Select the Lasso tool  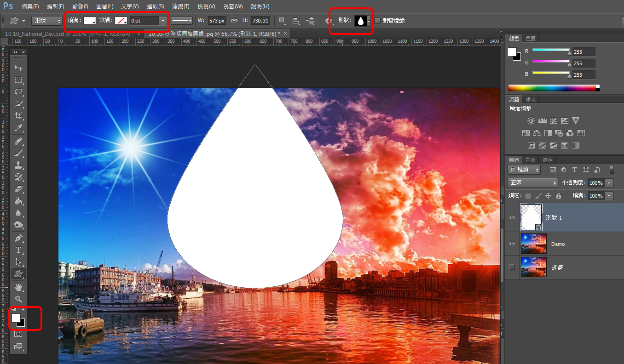18,91
